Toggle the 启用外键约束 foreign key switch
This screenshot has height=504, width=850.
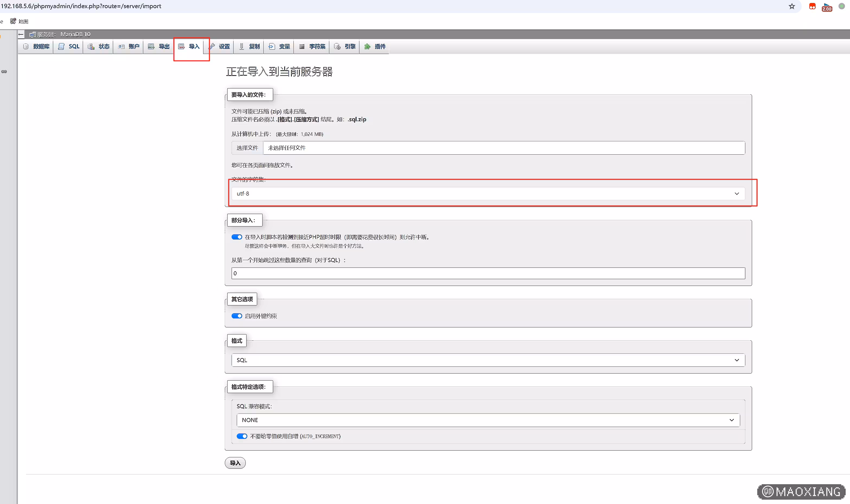pyautogui.click(x=237, y=316)
